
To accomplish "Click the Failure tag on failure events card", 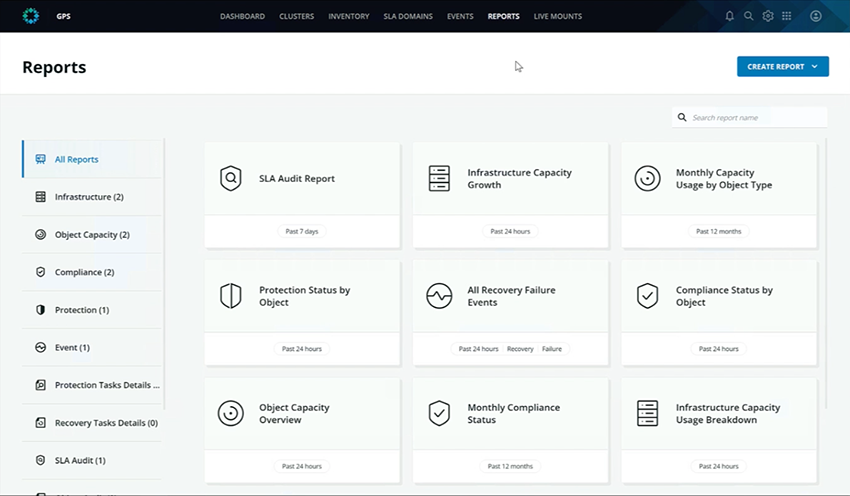I will (x=552, y=349).
